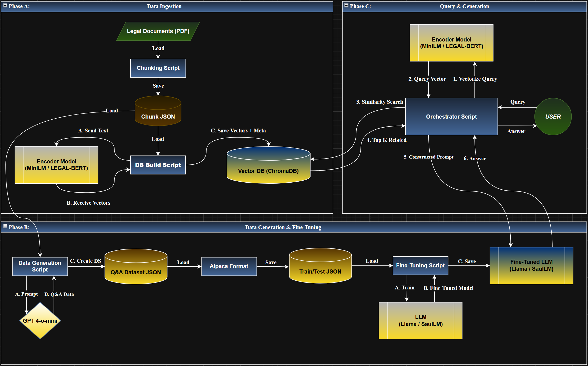
Task: Click the 'B. Fine-Tuned Model' label
Action: click(x=448, y=288)
